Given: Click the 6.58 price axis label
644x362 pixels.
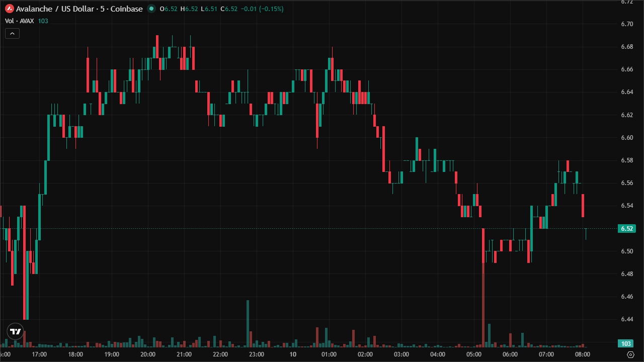Looking at the screenshot, I should (627, 160).
